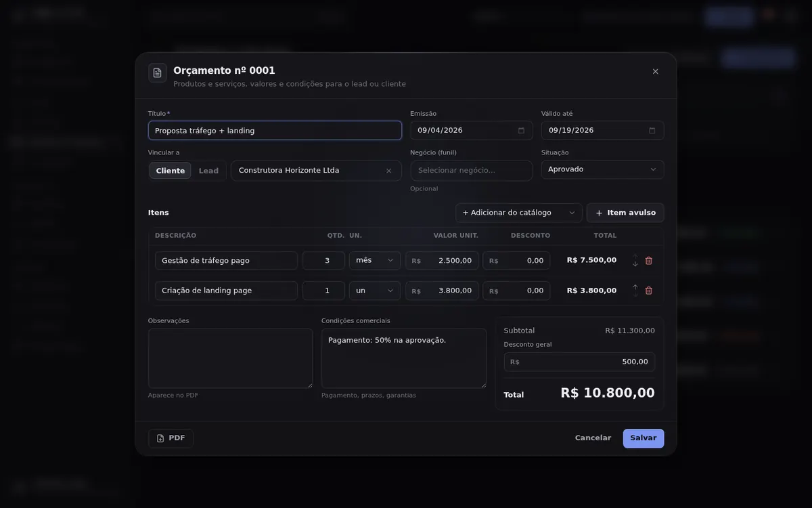Click the discount field in Criação de landing row
Viewport: 812px width, 508px height.
pyautogui.click(x=516, y=291)
